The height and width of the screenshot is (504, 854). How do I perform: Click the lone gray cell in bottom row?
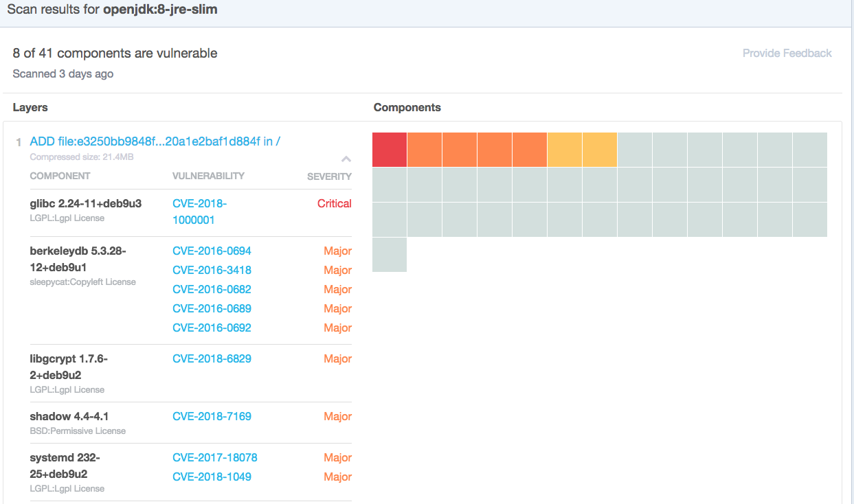[390, 255]
